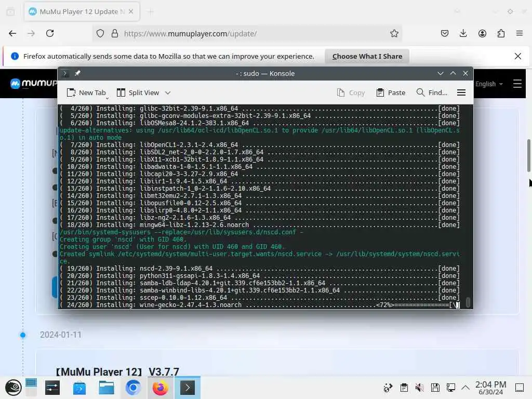This screenshot has height=399, width=532.
Task: Open Chromium browser from taskbar
Action: pos(133,388)
